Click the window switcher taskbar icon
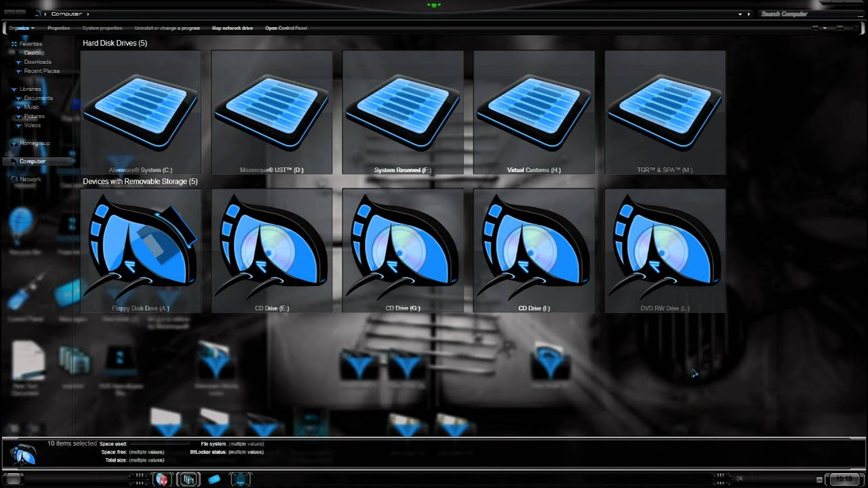The height and width of the screenshot is (488, 868). pyautogui.click(x=188, y=479)
